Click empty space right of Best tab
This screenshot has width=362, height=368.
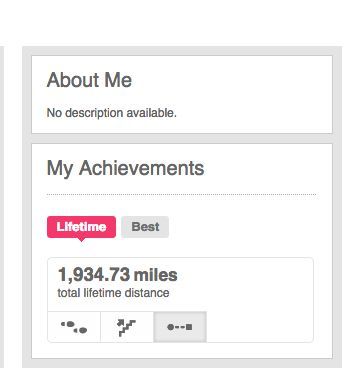pos(242,227)
